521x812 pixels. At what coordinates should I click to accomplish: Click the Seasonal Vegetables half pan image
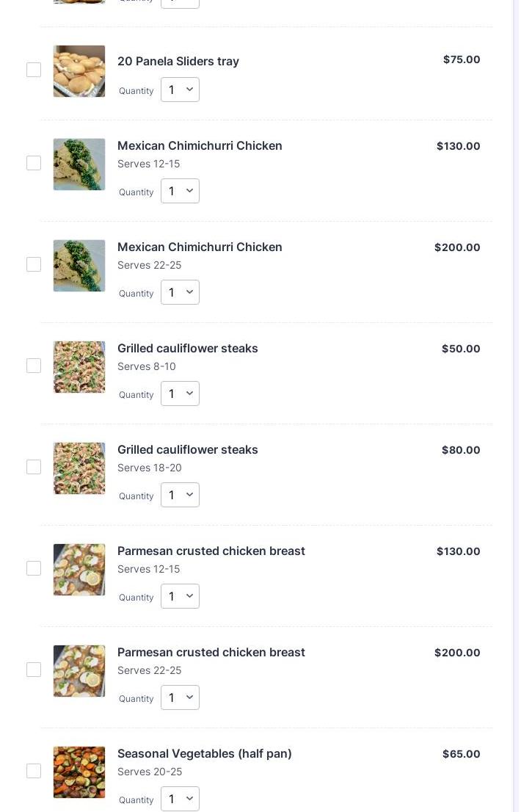tap(79, 772)
